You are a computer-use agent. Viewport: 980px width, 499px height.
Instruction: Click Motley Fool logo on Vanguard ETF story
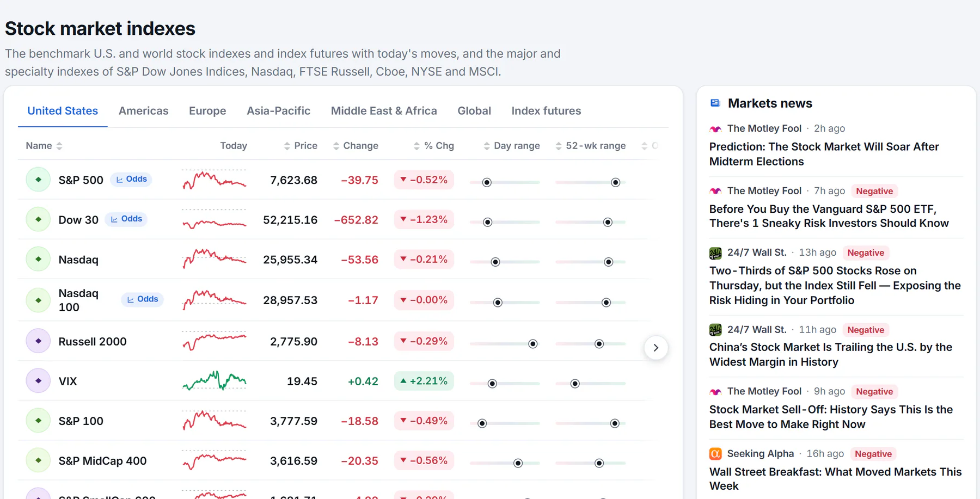point(715,191)
